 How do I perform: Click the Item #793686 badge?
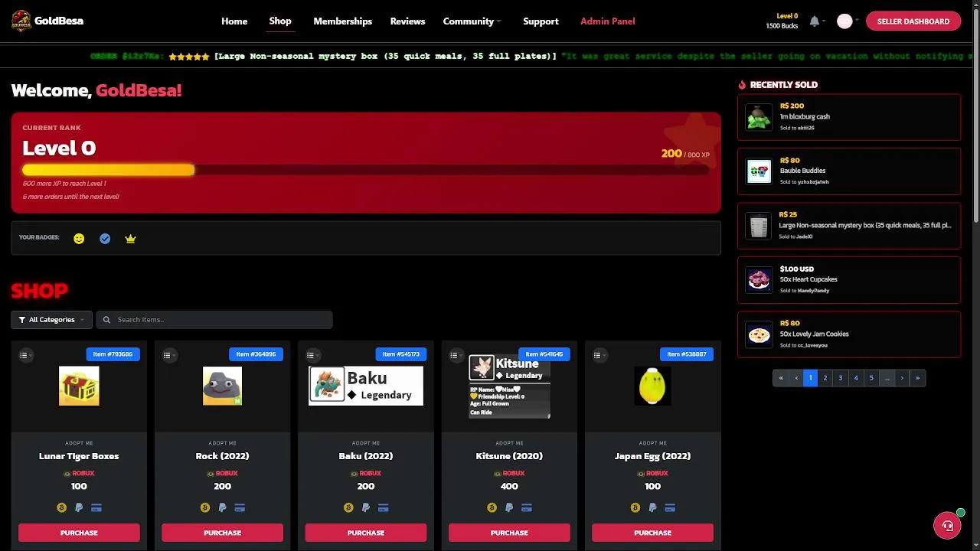pos(113,354)
